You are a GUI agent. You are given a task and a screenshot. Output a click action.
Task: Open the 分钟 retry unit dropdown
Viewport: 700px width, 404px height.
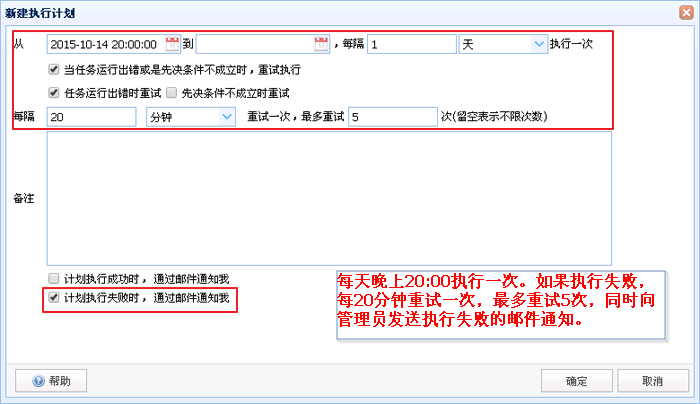coord(227,117)
